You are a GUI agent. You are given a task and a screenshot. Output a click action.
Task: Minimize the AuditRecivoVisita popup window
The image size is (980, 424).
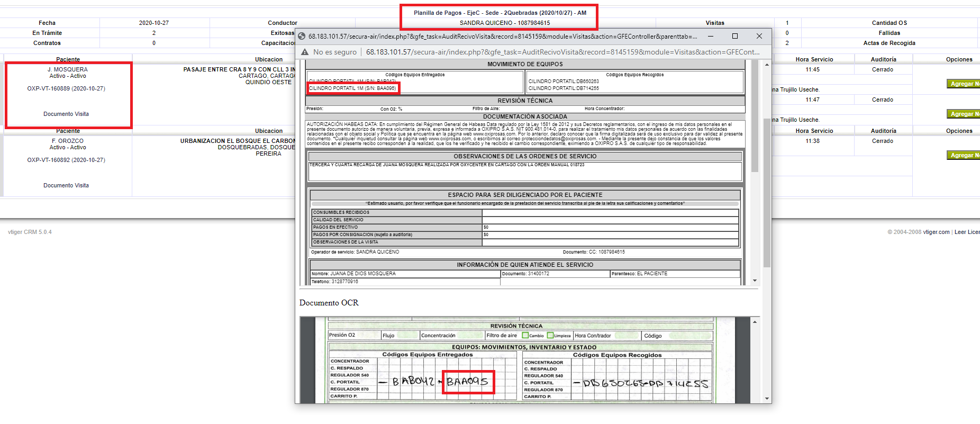(x=711, y=36)
